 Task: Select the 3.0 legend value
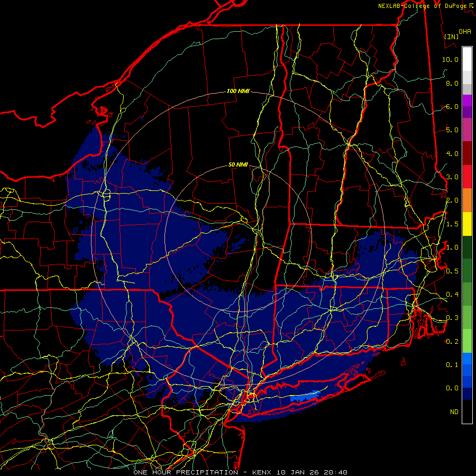(452, 177)
